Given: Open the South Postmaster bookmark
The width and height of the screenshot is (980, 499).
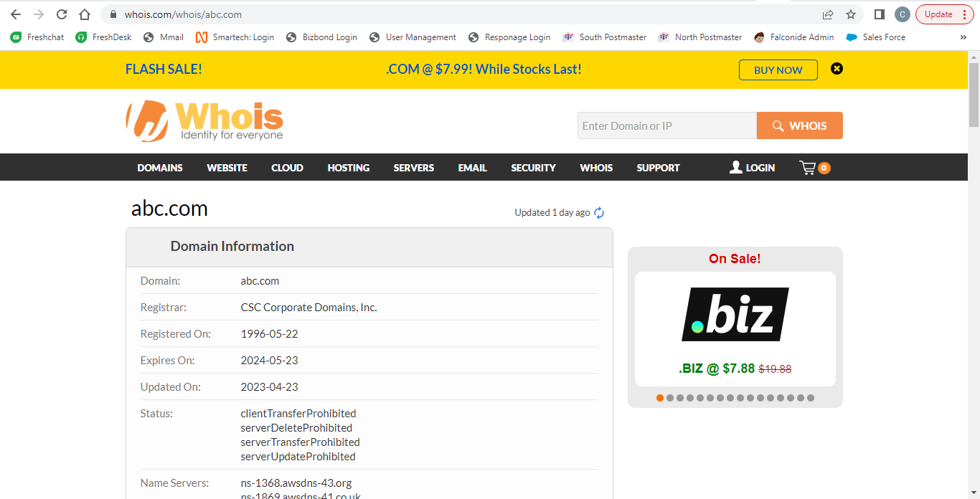Looking at the screenshot, I should pyautogui.click(x=604, y=37).
